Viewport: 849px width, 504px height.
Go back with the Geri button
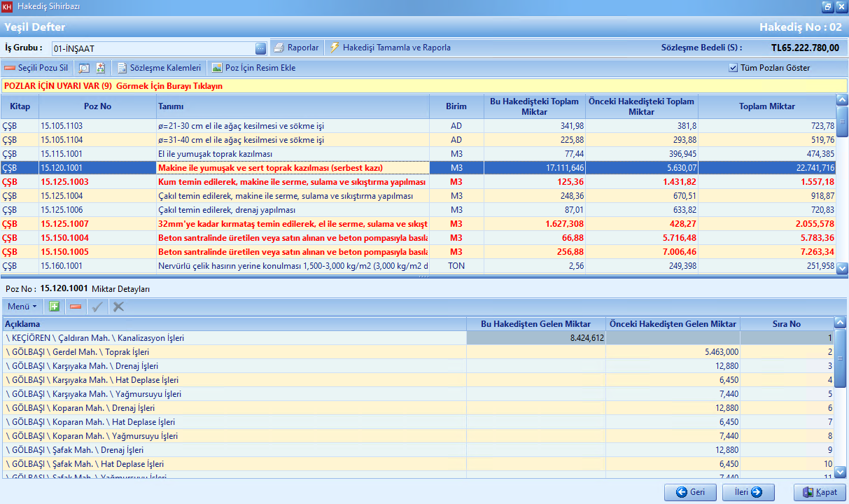click(x=690, y=492)
